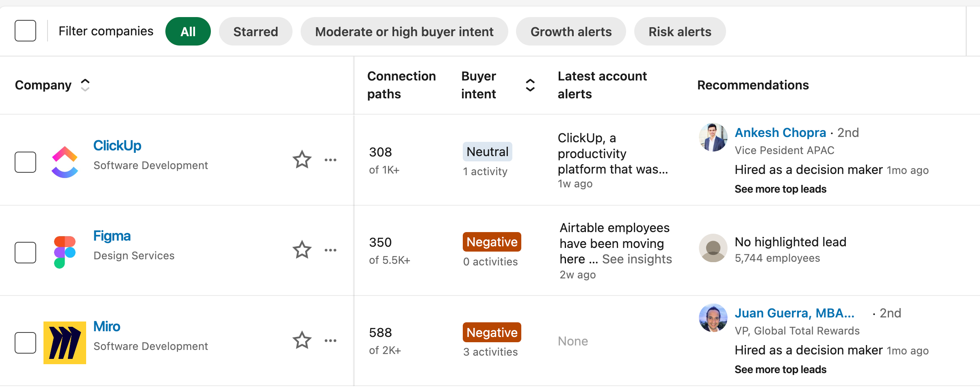
Task: Tick the select-all checkbox beside Filter companies
Action: [25, 31]
